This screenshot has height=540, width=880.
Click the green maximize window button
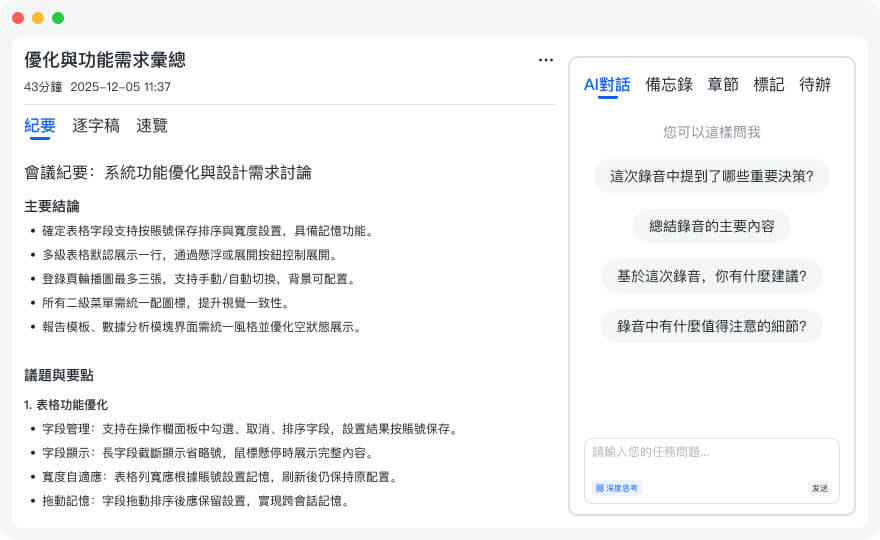(x=58, y=18)
